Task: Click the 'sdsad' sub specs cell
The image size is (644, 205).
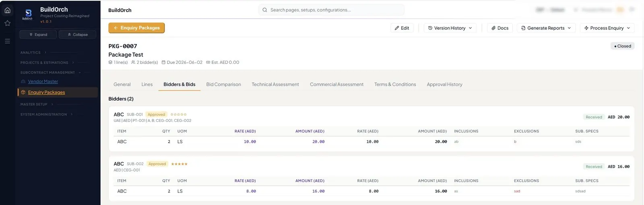Action: pos(580,191)
